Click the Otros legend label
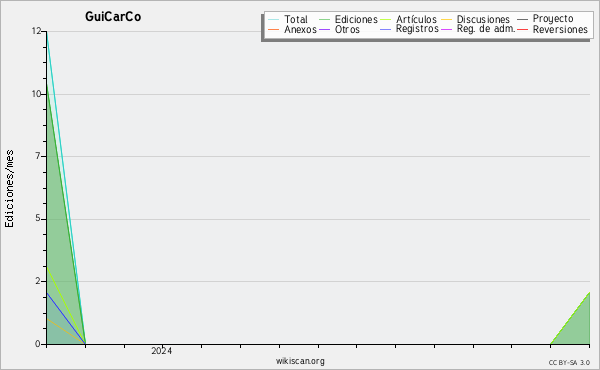600x370 pixels. click(x=347, y=29)
